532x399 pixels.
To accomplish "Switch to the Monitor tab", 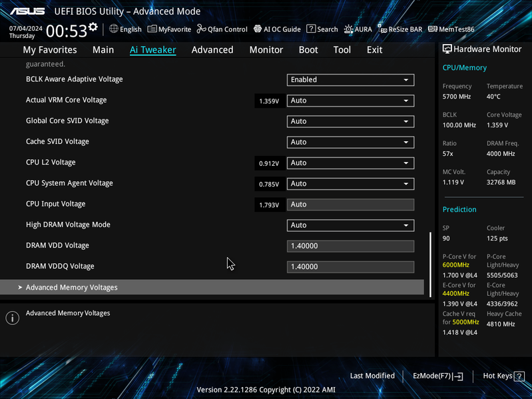I will tap(266, 50).
